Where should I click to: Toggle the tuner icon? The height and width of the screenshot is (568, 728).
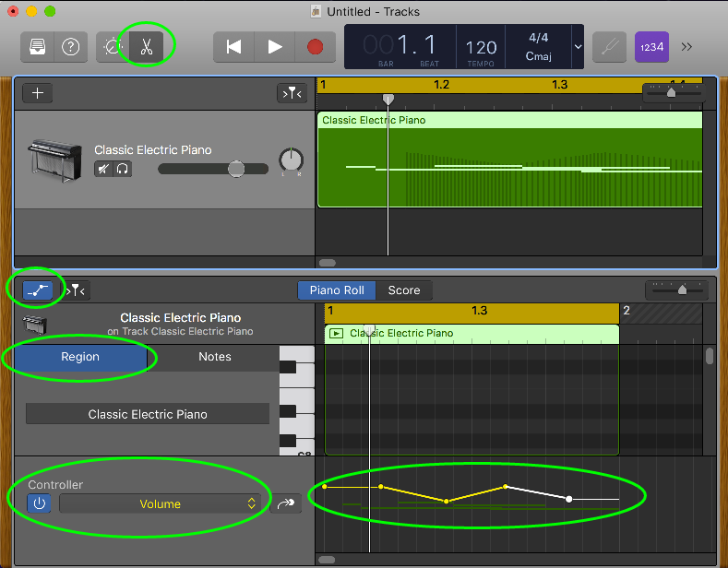click(610, 47)
